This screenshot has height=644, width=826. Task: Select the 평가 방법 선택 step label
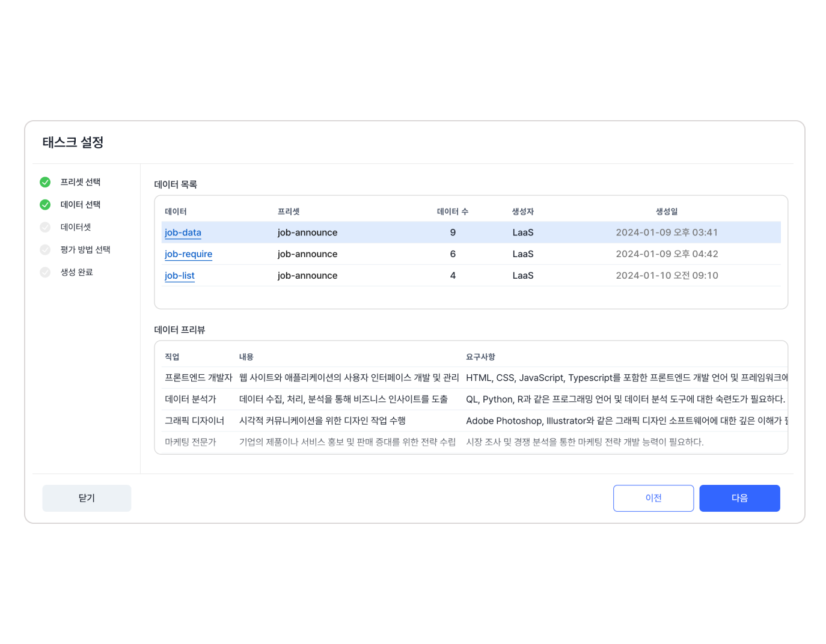[85, 250]
